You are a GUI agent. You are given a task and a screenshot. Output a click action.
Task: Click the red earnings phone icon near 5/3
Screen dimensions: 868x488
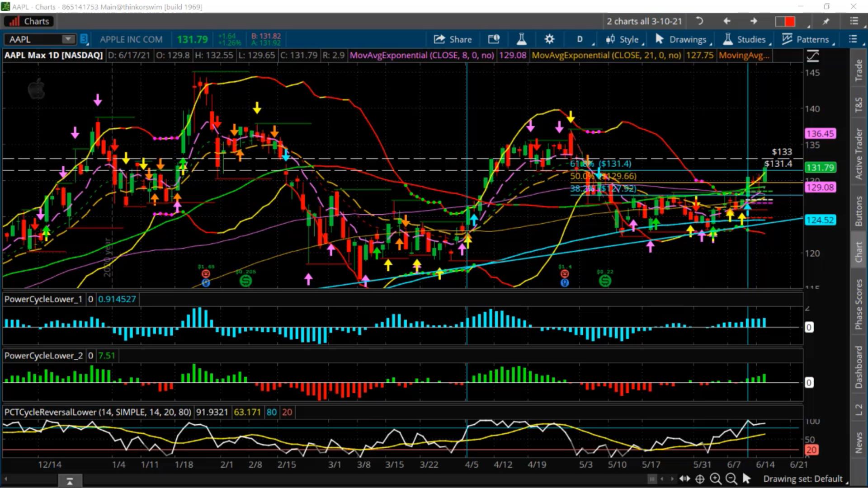[x=564, y=274]
